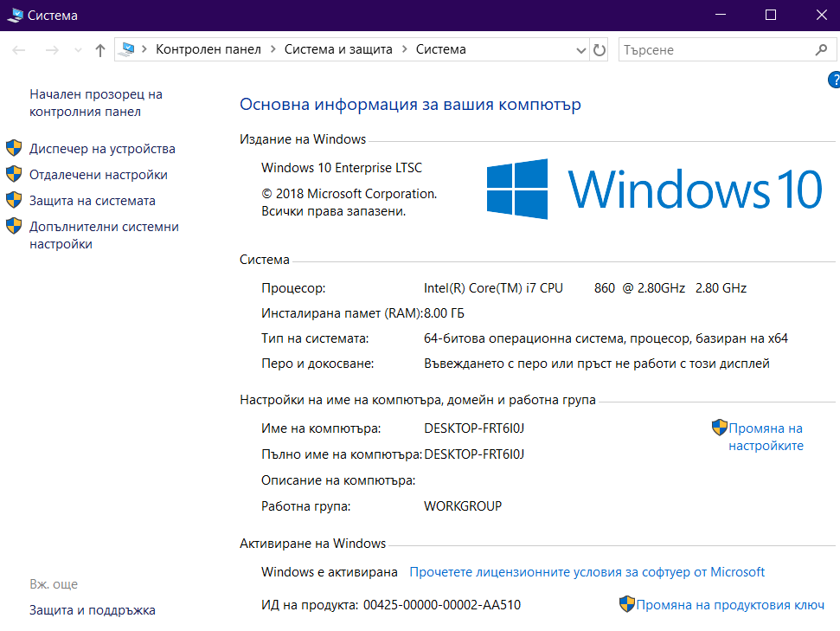
Task: Close the Система window
Action: (821, 15)
